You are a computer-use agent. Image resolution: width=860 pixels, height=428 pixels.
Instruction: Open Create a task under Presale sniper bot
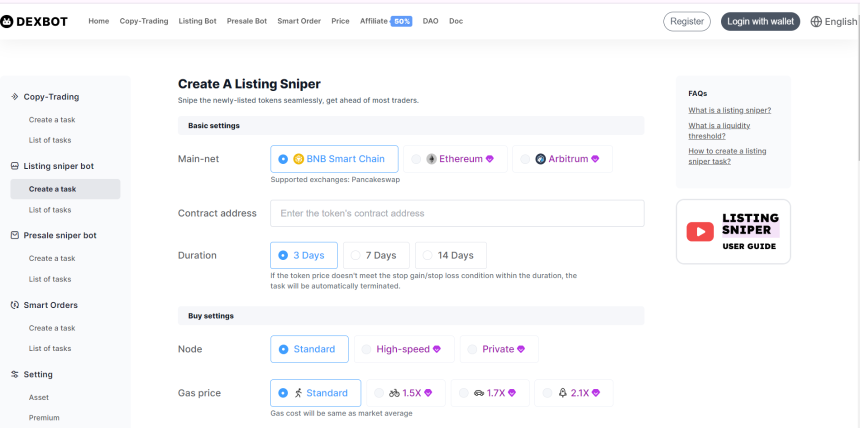[x=52, y=258]
